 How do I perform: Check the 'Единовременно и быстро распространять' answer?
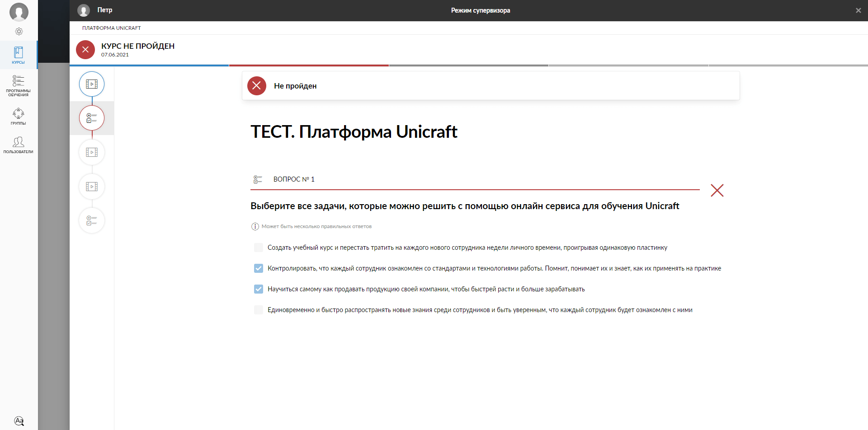(x=259, y=310)
